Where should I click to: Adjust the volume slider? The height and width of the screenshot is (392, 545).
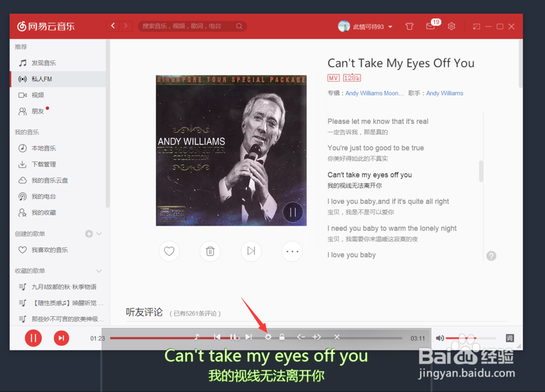(471, 338)
